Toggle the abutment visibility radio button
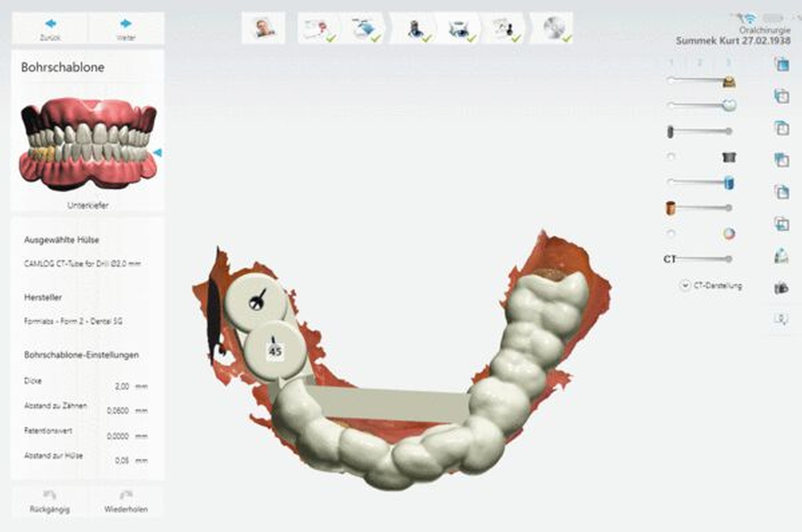 click(671, 157)
